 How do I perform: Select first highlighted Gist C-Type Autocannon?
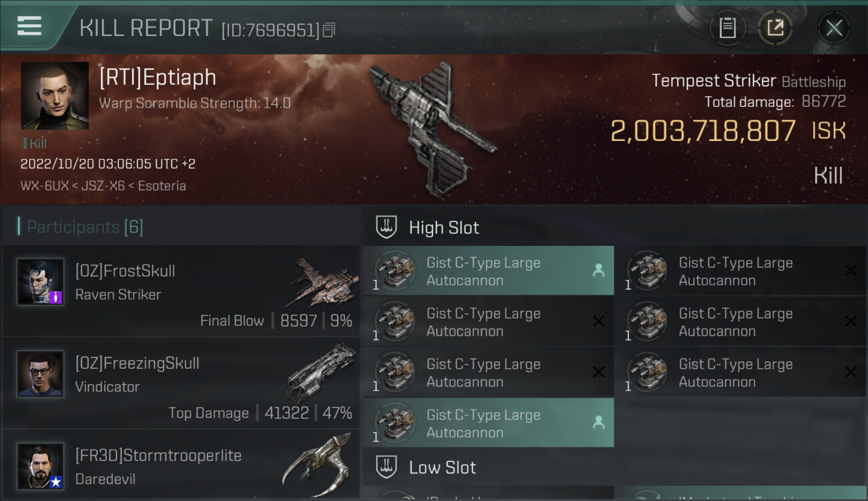[489, 271]
